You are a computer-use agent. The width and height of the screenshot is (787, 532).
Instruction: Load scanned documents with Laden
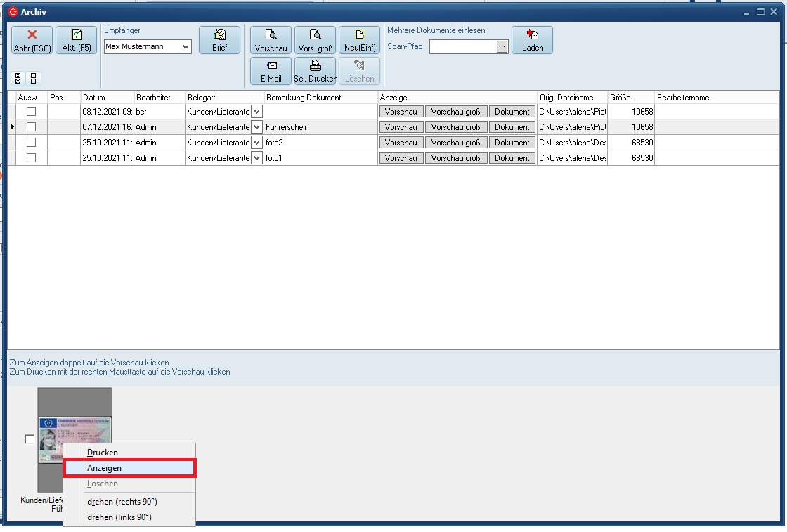click(532, 40)
